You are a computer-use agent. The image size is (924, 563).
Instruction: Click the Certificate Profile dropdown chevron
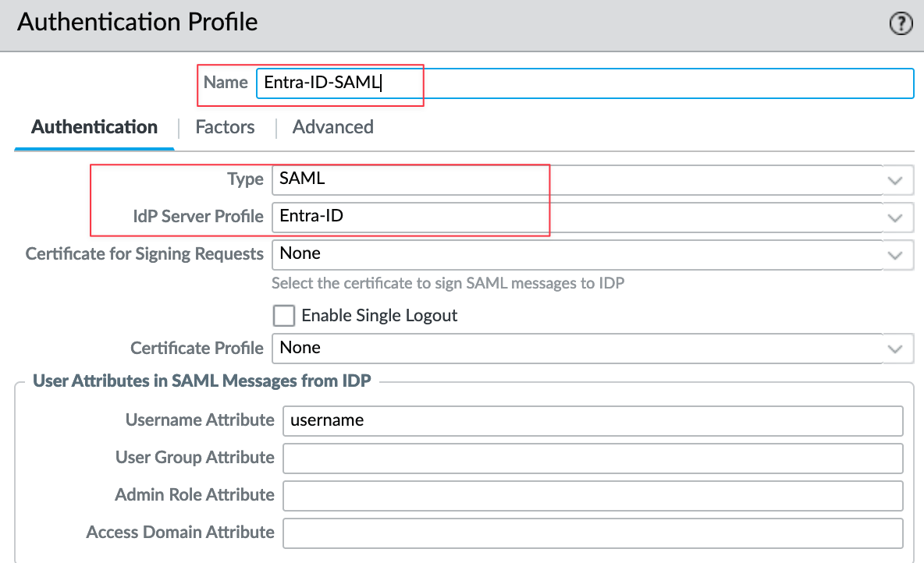click(x=895, y=348)
